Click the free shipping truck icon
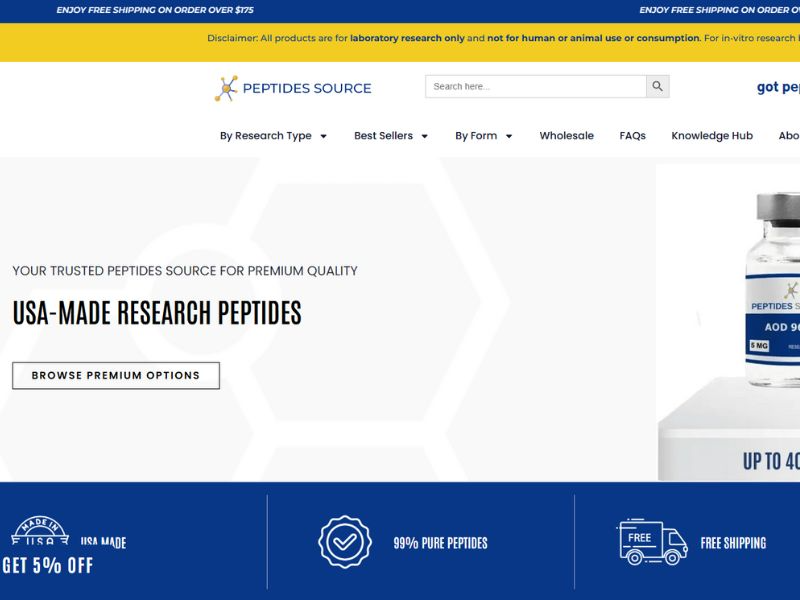 coord(652,542)
